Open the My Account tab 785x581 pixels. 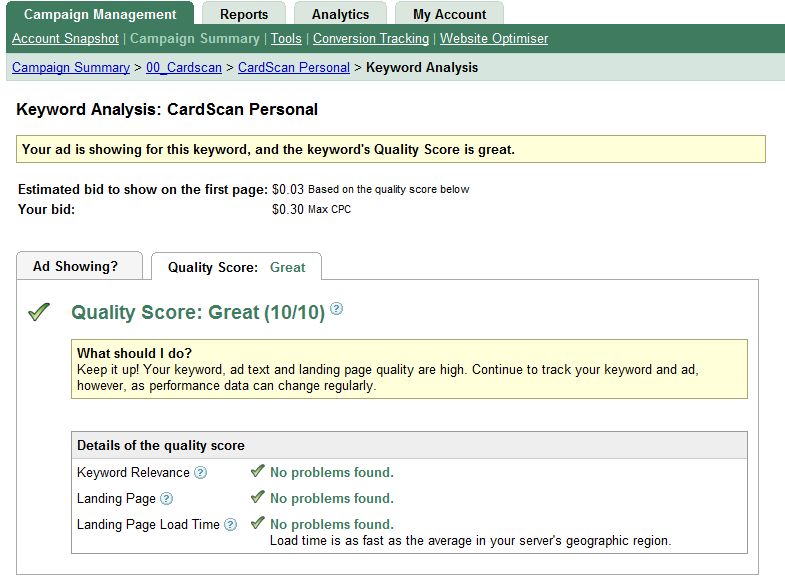(449, 14)
